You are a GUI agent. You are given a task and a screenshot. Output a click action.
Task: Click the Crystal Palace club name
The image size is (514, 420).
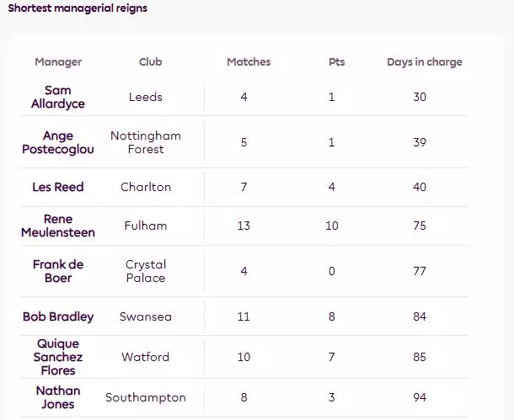[x=146, y=271]
